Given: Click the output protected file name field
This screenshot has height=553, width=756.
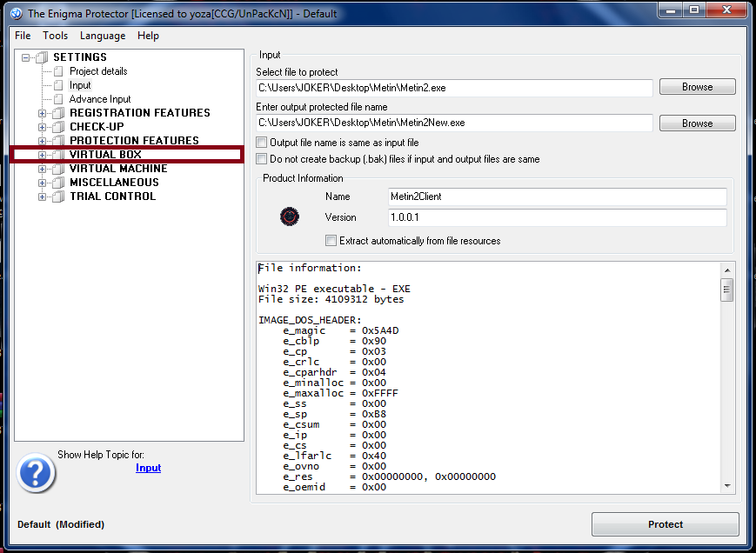Looking at the screenshot, I should (454, 123).
